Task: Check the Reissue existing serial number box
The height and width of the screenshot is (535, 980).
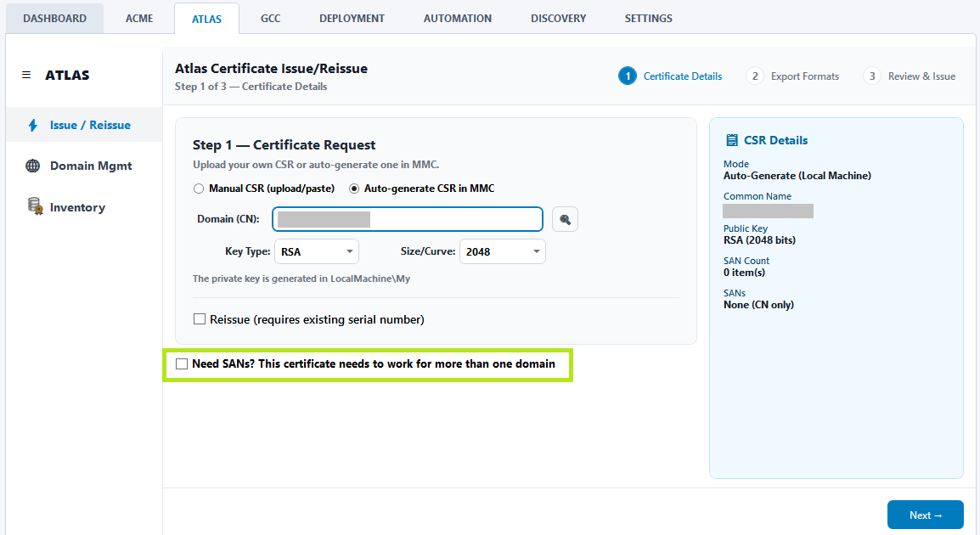Action: (200, 319)
